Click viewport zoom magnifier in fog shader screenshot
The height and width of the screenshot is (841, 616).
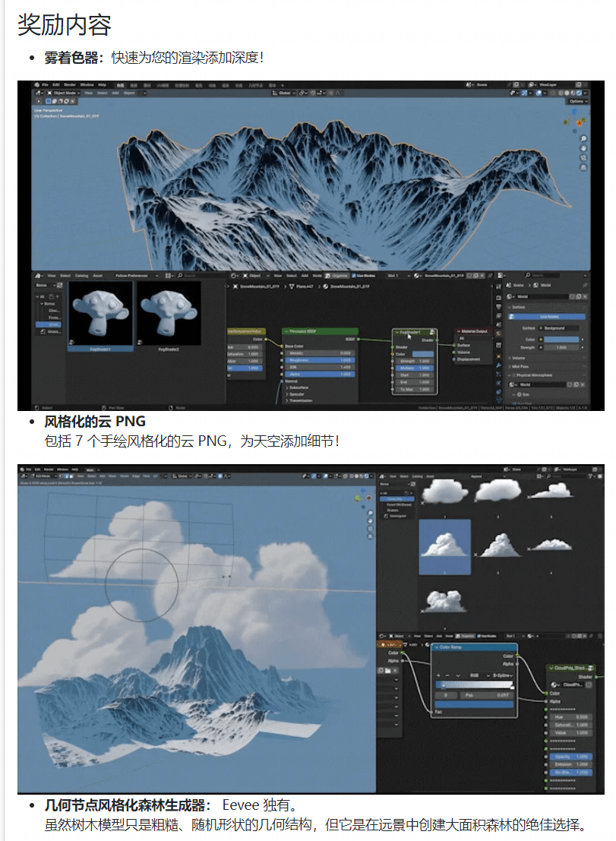point(583,139)
